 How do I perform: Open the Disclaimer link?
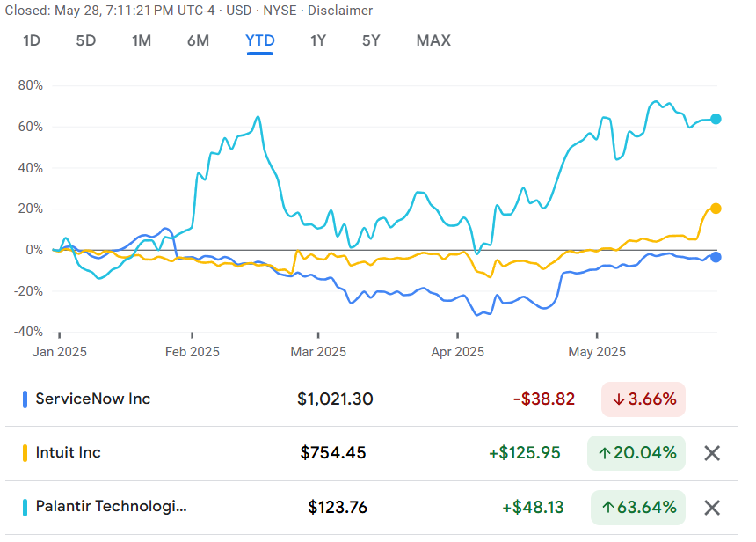tap(340, 11)
